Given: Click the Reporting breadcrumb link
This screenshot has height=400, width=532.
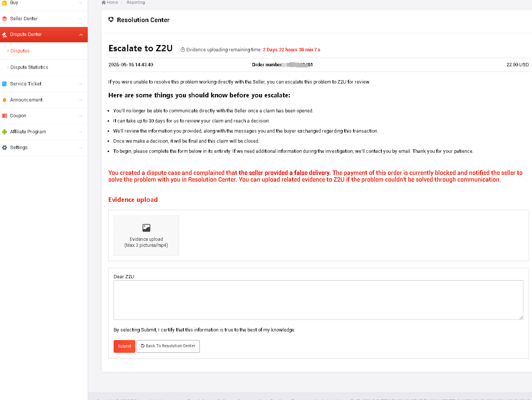Looking at the screenshot, I should tap(136, 3).
